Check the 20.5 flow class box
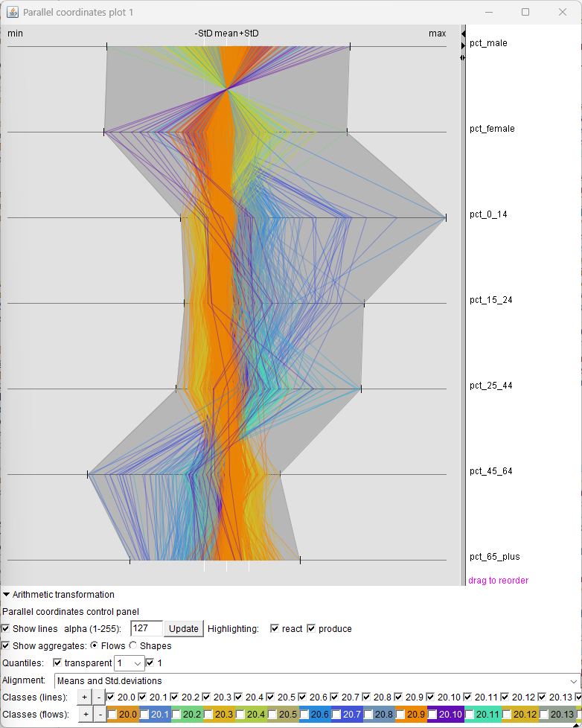 coord(272,714)
